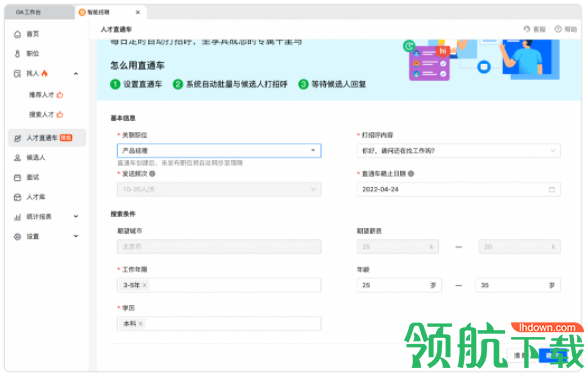Click the 设置 gear icon
This screenshot has height=375, width=584.
(x=18, y=236)
